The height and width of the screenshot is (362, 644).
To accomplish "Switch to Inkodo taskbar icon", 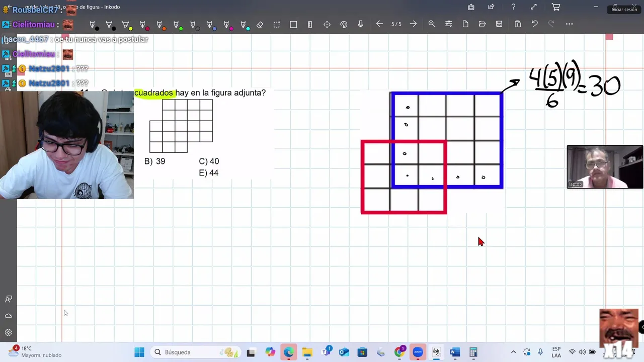I will tap(436, 352).
